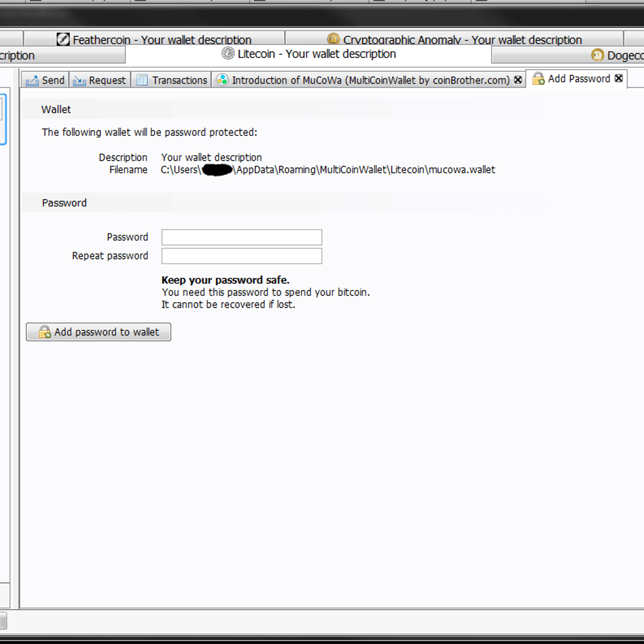
Task: Close the Add Password tab
Action: click(619, 78)
